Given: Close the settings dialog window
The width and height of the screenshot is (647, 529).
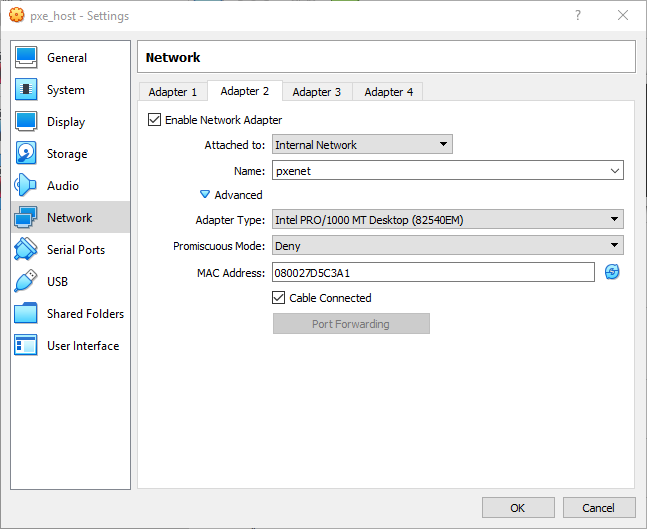Looking at the screenshot, I should coord(623,15).
